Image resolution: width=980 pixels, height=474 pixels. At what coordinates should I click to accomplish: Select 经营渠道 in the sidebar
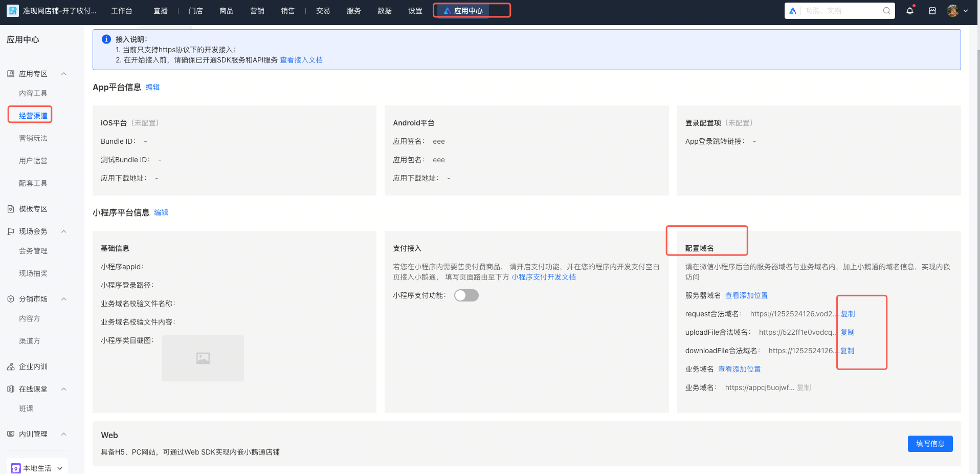tap(33, 116)
